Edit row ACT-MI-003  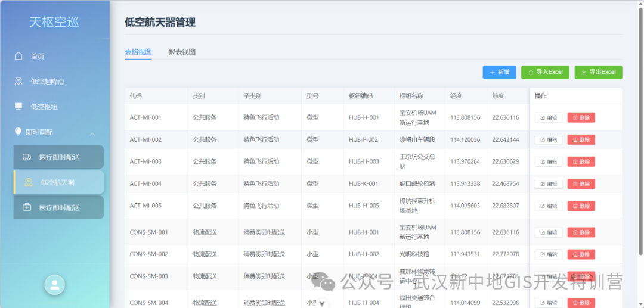[x=549, y=161]
